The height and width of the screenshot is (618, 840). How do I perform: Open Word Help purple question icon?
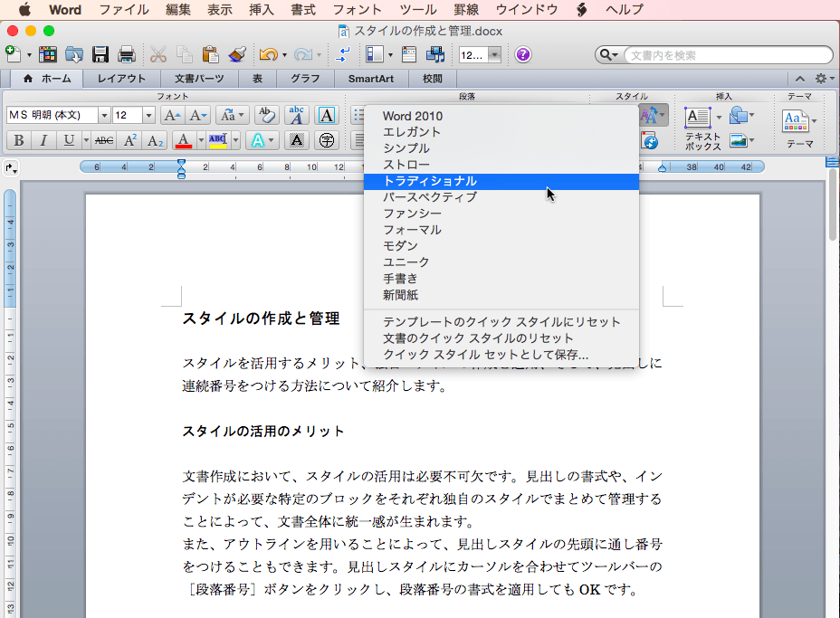(x=523, y=54)
